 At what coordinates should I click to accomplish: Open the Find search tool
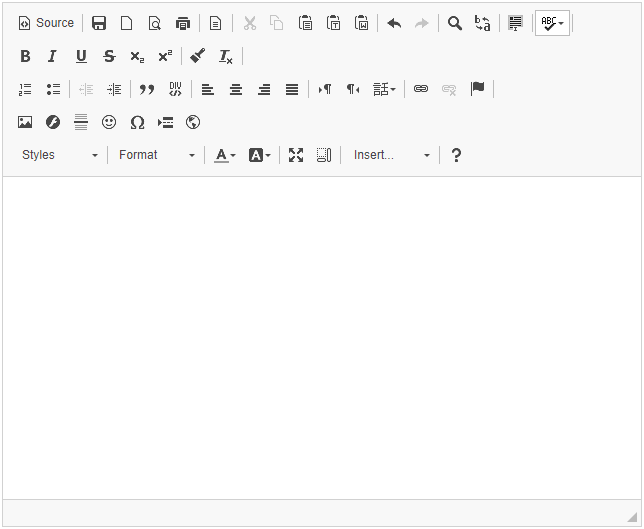pos(455,23)
